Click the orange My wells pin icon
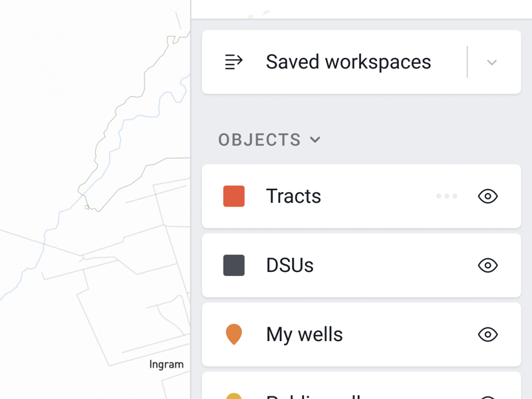Image resolution: width=532 pixels, height=399 pixels. pyautogui.click(x=234, y=334)
